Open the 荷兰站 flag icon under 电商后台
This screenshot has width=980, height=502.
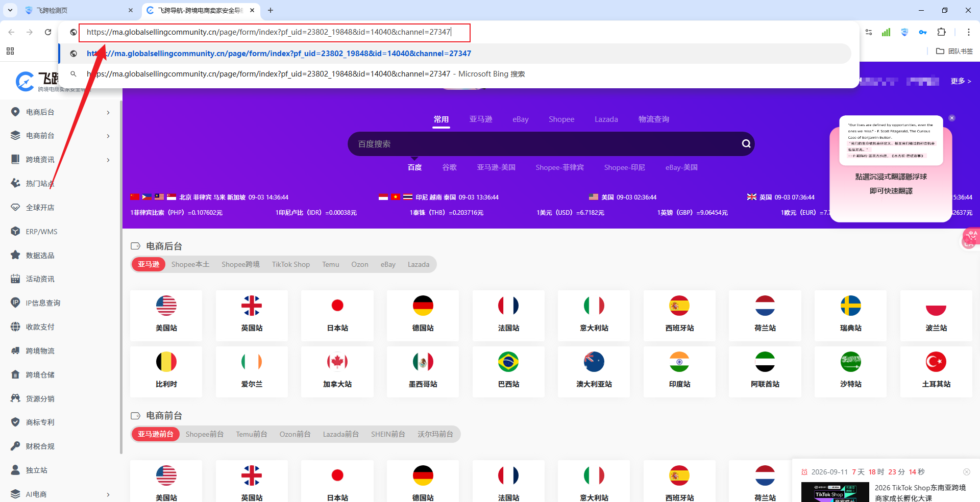765,306
